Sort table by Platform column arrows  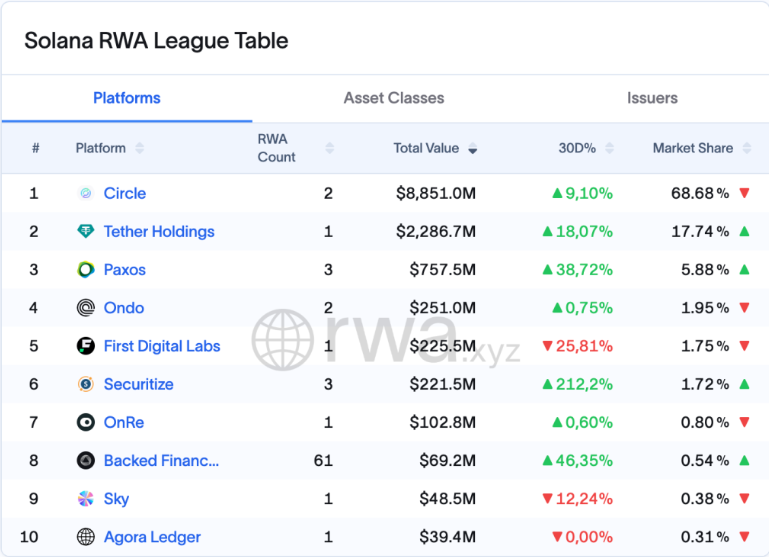(139, 148)
